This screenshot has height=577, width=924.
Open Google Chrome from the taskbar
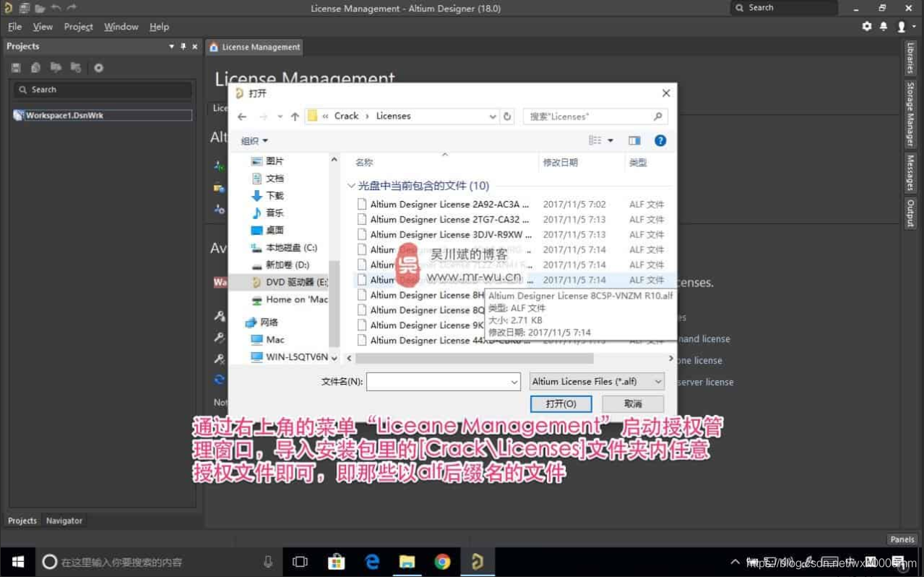[442, 562]
